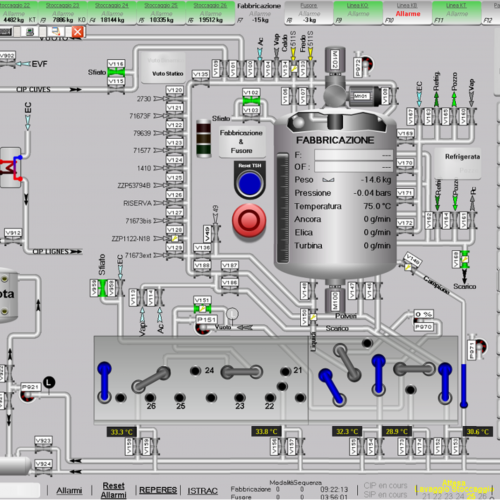Toggle green valve V102 above tank
This screenshot has width=500, height=500.
pyautogui.click(x=251, y=101)
